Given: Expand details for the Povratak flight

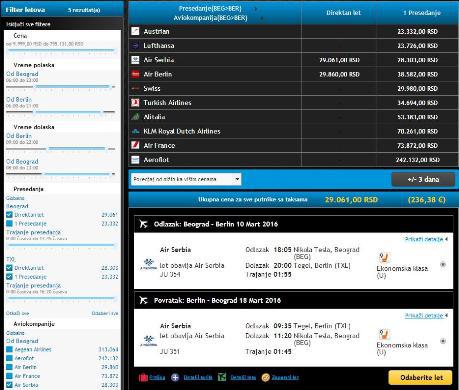Looking at the screenshot, I should (426, 315).
